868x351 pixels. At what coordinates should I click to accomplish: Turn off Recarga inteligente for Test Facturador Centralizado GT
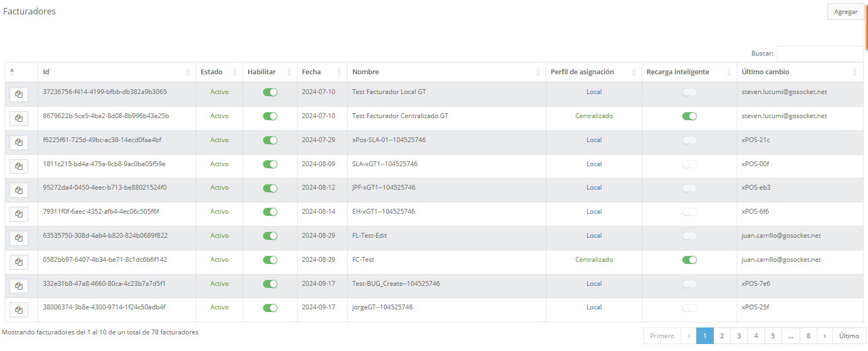(x=689, y=116)
